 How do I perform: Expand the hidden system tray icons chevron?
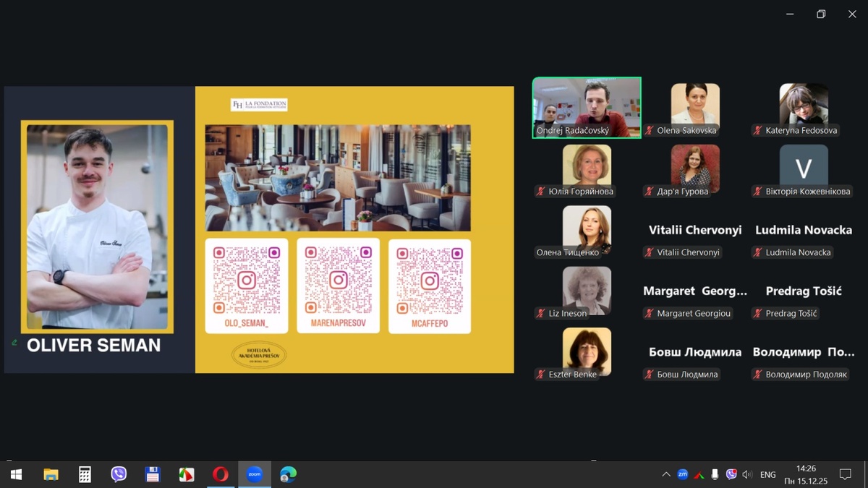[x=665, y=474]
